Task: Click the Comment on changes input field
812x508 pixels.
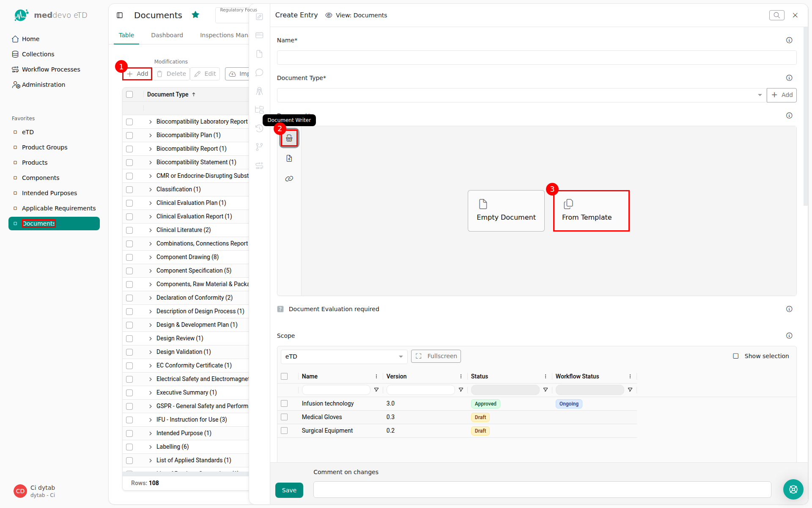Action: [x=542, y=490]
